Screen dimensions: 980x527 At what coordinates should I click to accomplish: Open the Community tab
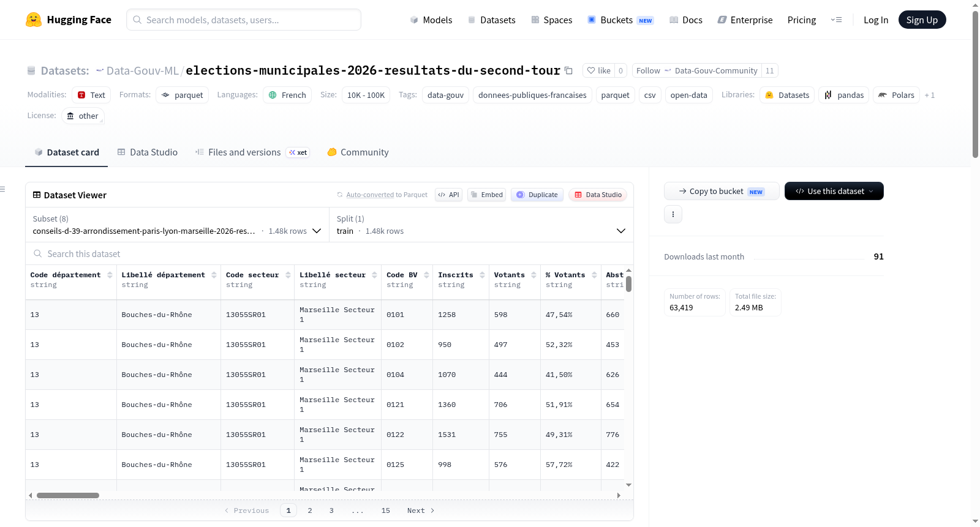click(x=358, y=152)
